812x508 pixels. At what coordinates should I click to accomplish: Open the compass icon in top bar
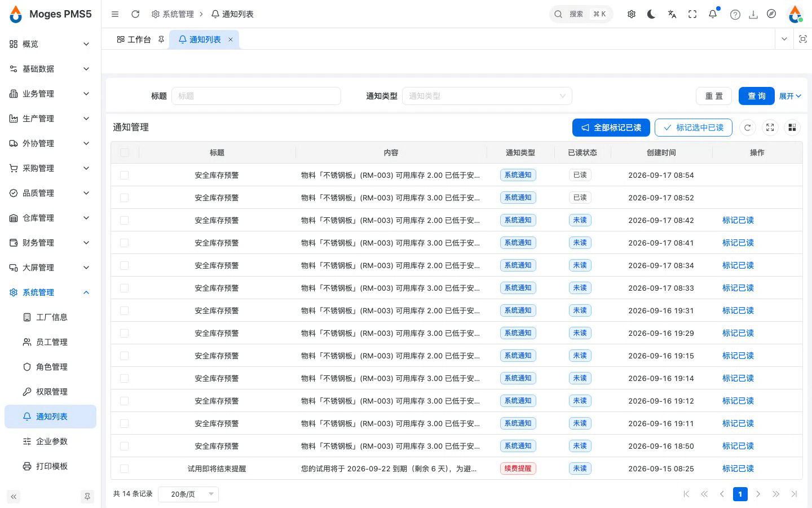(771, 14)
